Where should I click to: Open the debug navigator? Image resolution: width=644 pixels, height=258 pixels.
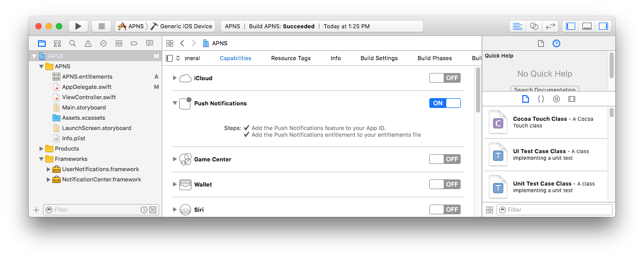tap(119, 43)
